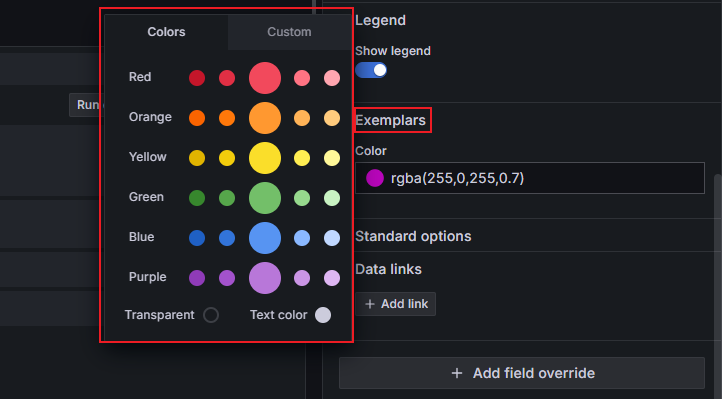Select the large Blue base swatch
Viewport: 722px width, 399px height.
tap(265, 238)
